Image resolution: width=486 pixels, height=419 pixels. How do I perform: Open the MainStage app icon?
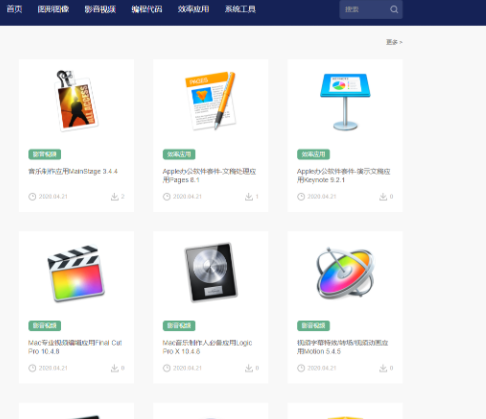point(77,101)
